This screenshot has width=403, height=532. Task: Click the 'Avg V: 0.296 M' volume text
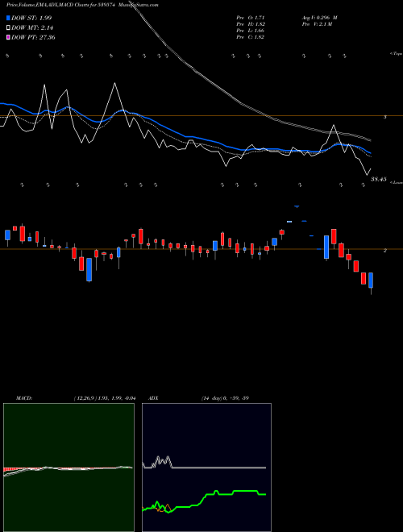319,18
